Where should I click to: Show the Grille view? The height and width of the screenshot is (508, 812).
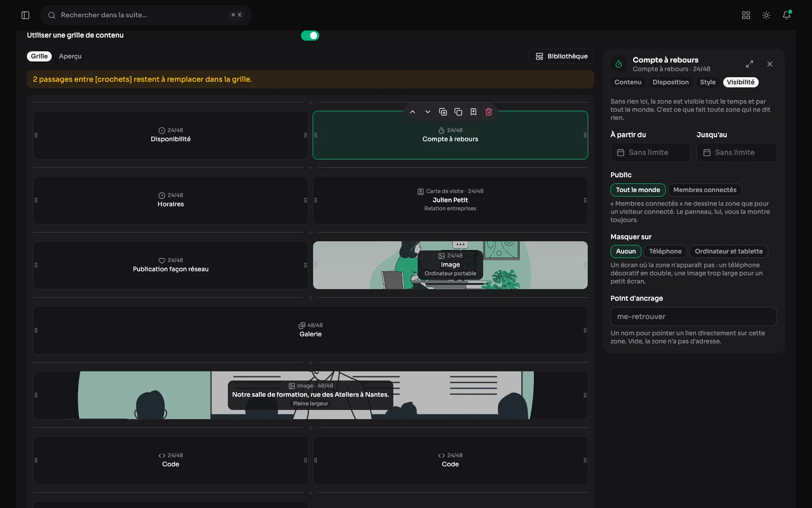click(x=39, y=56)
